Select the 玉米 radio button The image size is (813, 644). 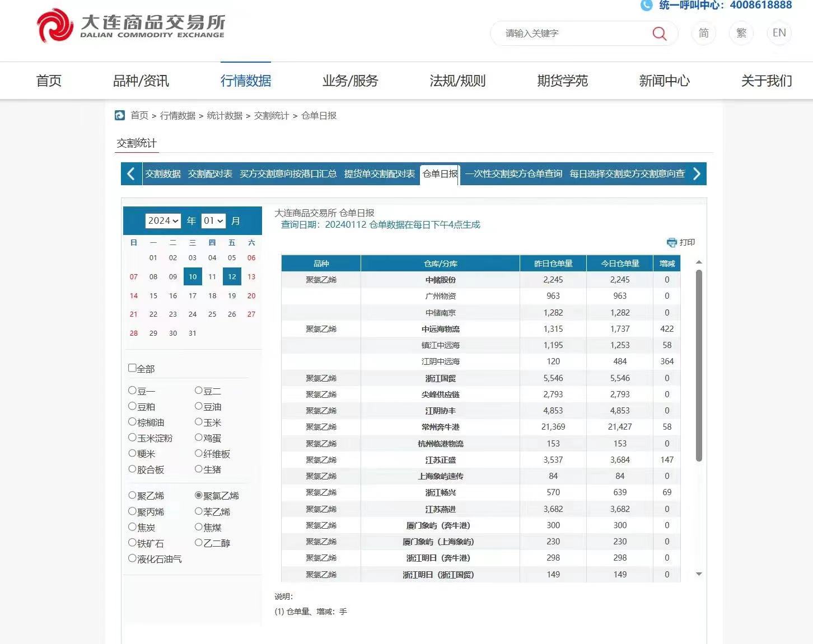click(198, 421)
